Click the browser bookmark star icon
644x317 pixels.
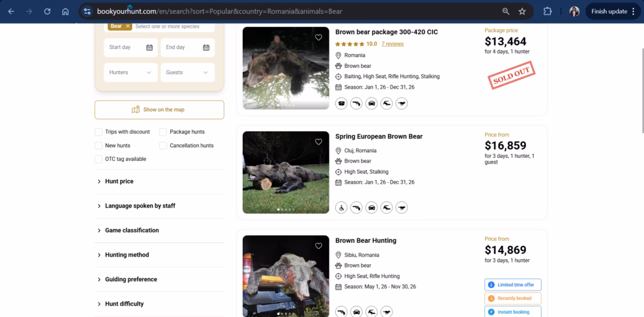pyautogui.click(x=522, y=11)
